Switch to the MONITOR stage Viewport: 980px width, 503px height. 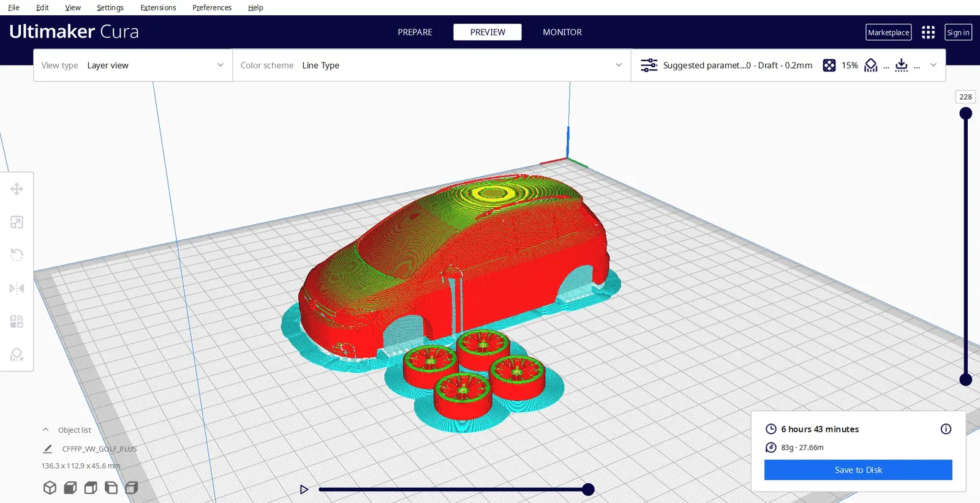tap(562, 32)
